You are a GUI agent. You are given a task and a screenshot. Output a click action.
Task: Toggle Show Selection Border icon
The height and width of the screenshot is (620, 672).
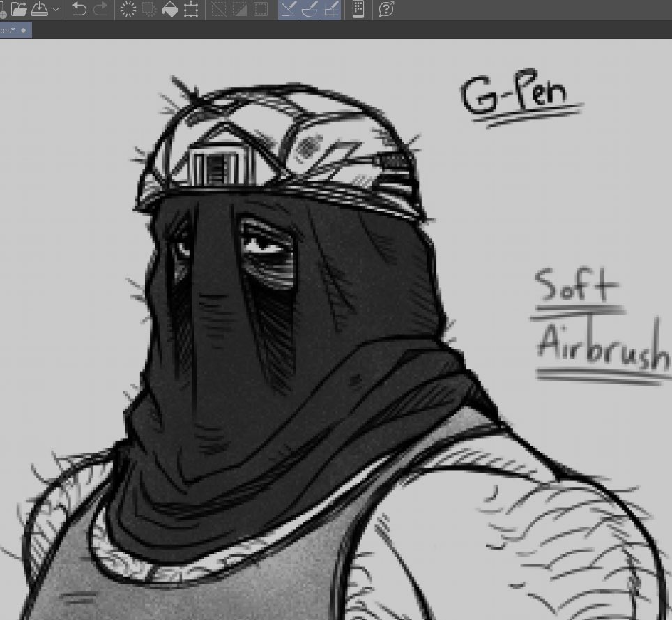coord(261,9)
